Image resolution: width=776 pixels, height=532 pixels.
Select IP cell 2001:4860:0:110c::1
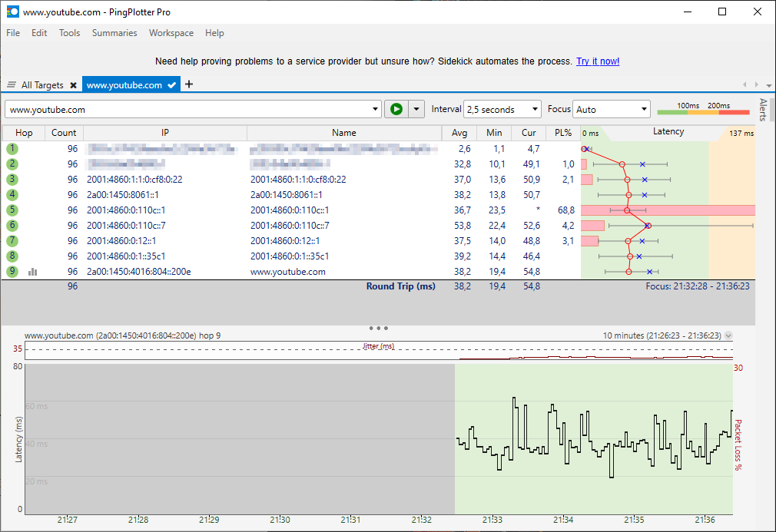(x=126, y=210)
